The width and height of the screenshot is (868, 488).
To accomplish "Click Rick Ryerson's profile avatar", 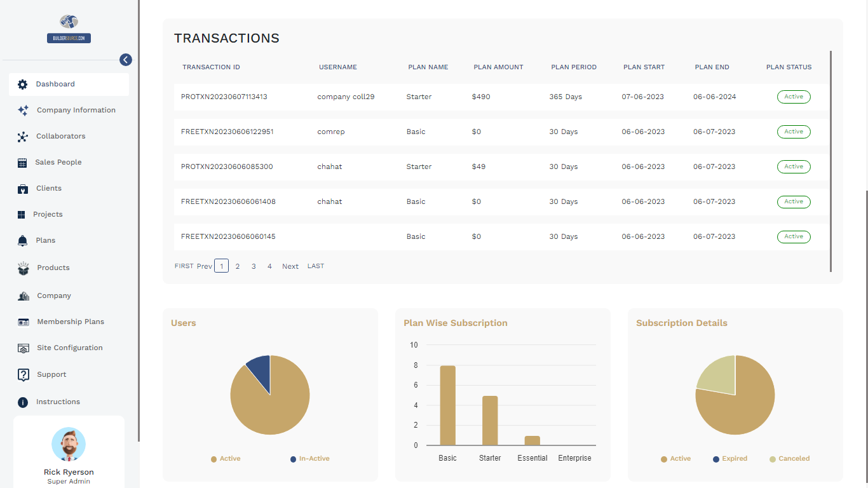I will coord(69,444).
